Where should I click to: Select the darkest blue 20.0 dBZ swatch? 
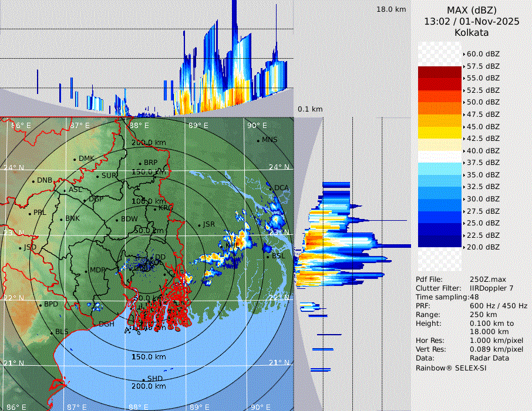(x=440, y=241)
